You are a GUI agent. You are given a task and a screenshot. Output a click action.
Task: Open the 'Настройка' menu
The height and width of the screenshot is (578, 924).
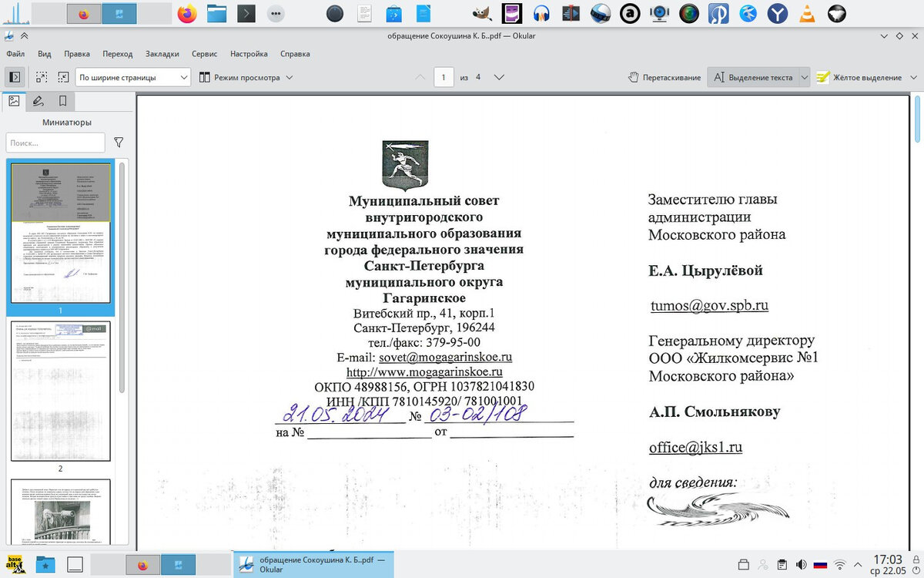[x=249, y=54]
